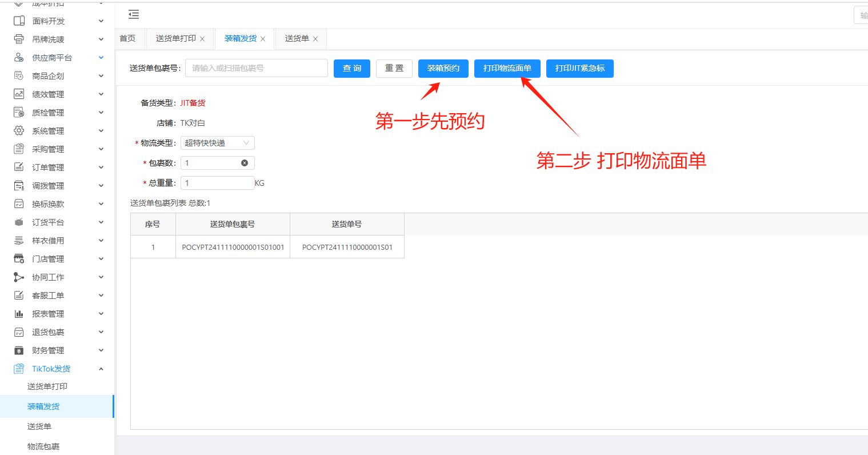868x455 pixels.
Task: Open the 物流类型 dropdown
Action: tap(217, 143)
